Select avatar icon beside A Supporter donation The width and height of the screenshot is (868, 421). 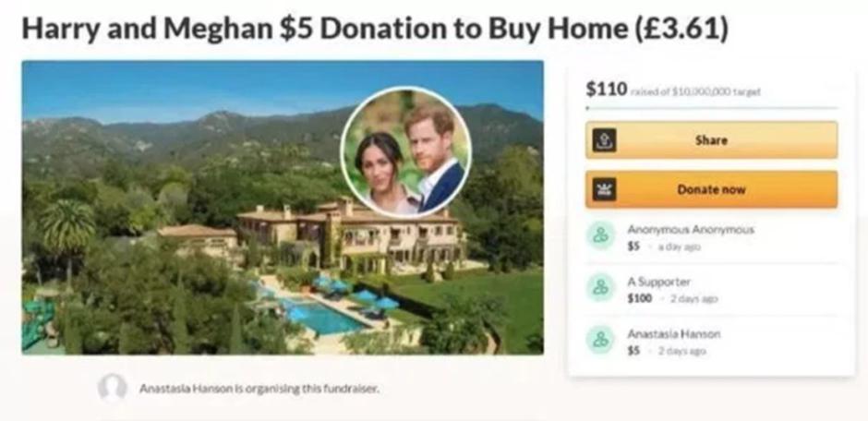(601, 288)
